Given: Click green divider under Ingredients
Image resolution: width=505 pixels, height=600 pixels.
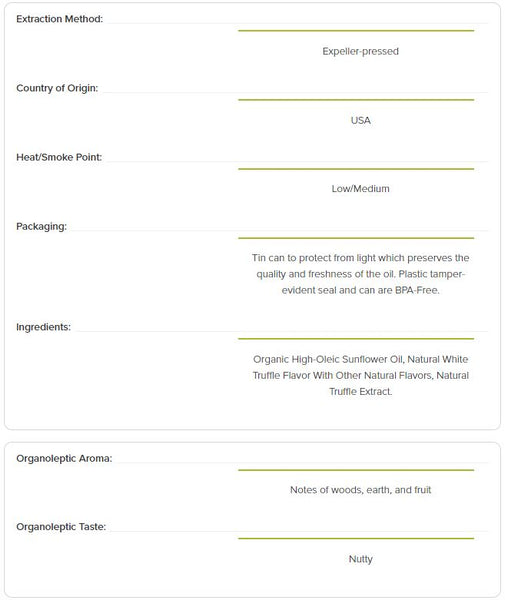Looking at the screenshot, I should pos(356,339).
